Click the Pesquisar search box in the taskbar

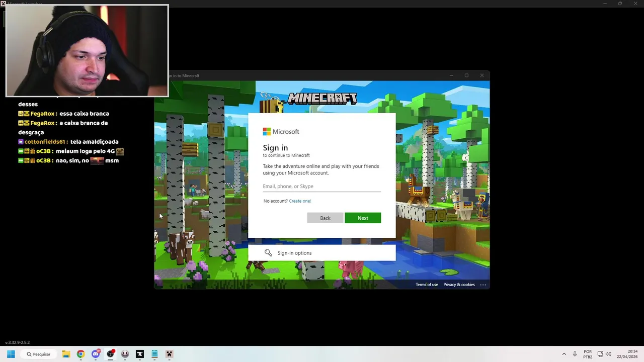tap(39, 354)
